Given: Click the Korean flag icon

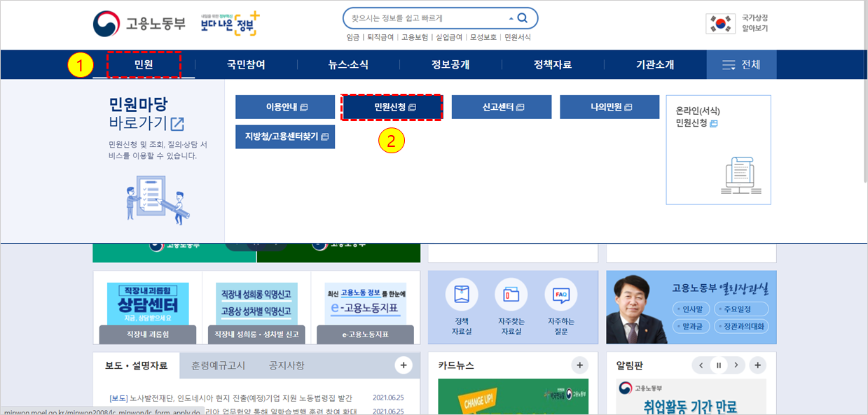Looking at the screenshot, I should [x=720, y=23].
